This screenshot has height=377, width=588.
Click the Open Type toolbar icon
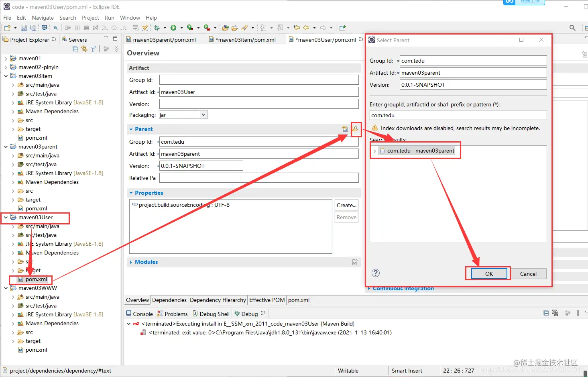click(225, 28)
